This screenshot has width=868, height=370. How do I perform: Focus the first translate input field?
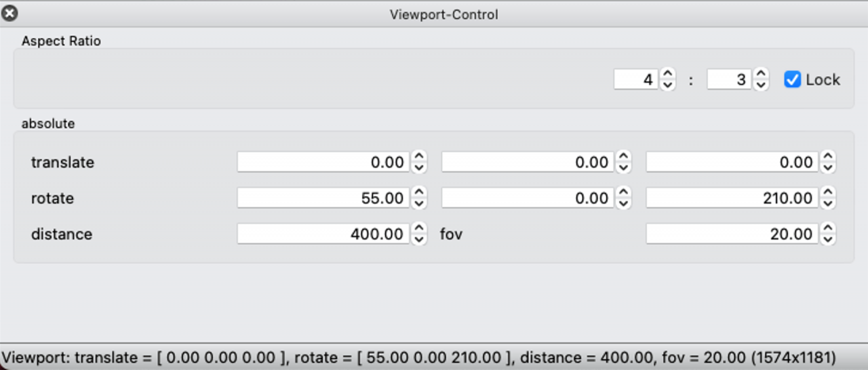[x=323, y=162]
